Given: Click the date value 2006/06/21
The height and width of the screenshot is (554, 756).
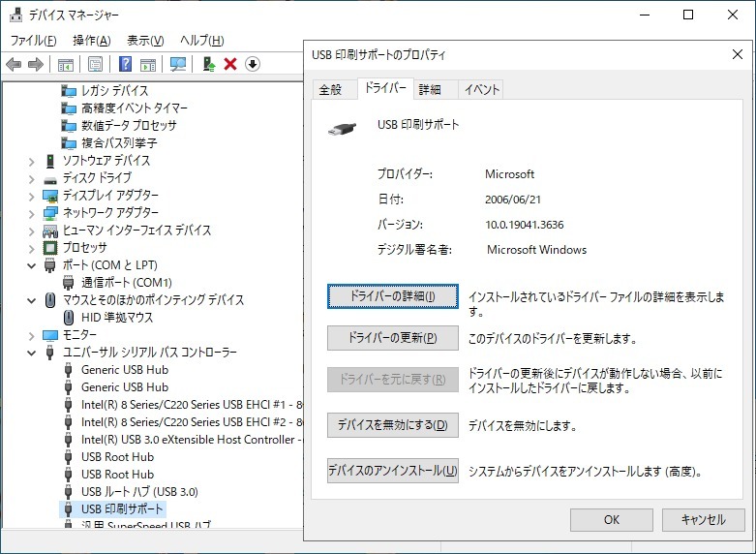Looking at the screenshot, I should click(513, 200).
